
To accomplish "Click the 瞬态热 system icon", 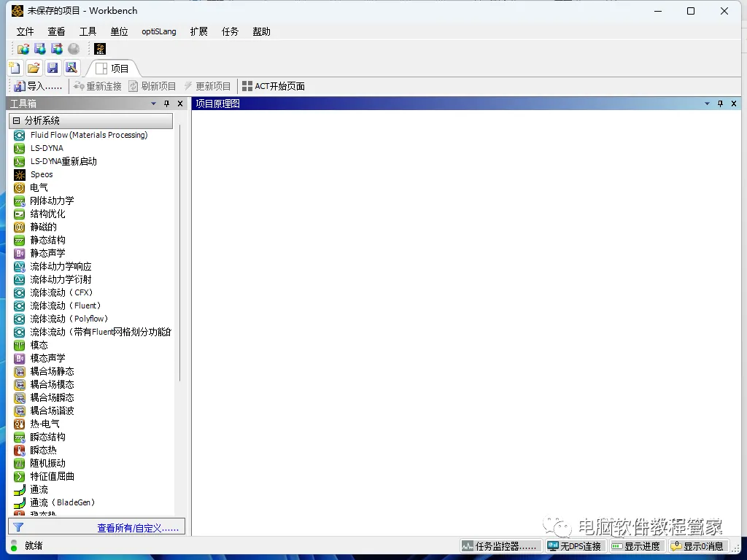I will click(x=19, y=450).
